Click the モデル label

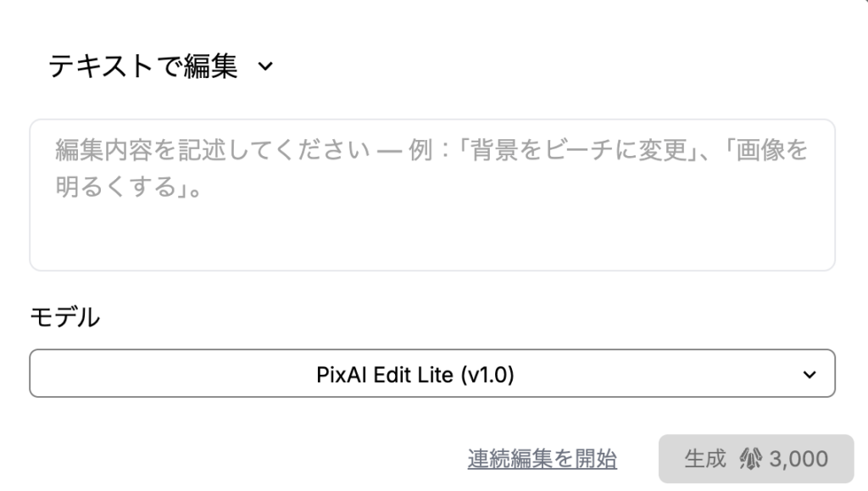click(x=64, y=317)
